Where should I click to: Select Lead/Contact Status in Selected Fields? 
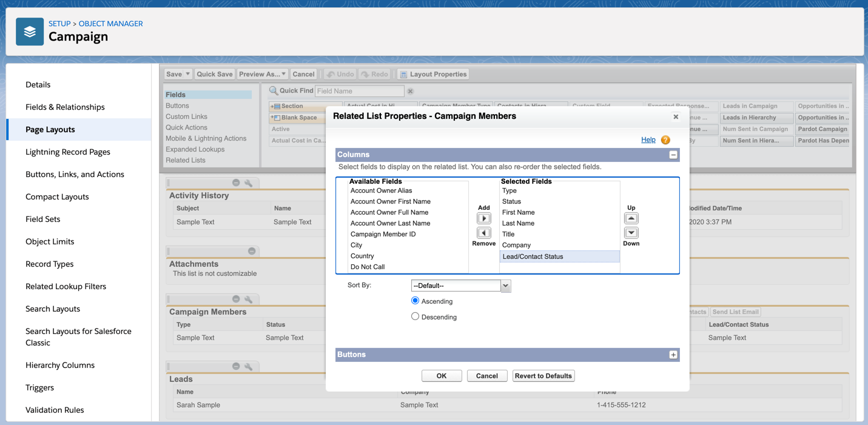pyautogui.click(x=533, y=256)
